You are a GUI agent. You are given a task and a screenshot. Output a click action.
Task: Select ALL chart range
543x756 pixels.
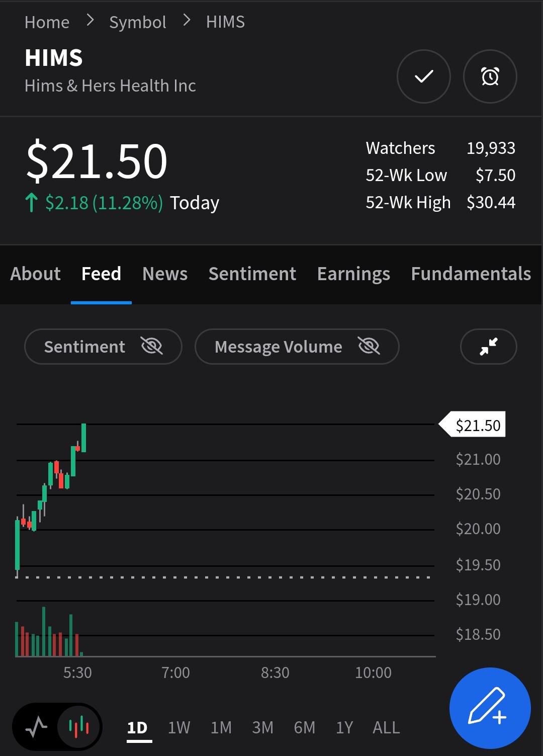point(386,728)
